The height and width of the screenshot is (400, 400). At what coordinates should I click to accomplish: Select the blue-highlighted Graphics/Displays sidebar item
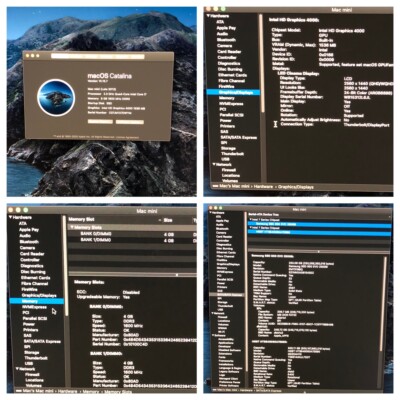coord(233,92)
